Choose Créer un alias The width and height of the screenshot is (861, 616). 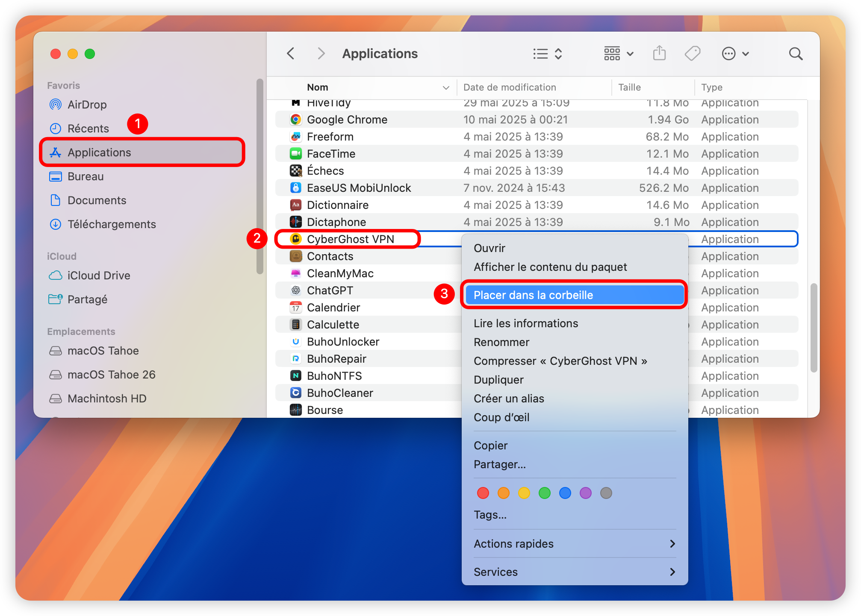tap(575, 399)
